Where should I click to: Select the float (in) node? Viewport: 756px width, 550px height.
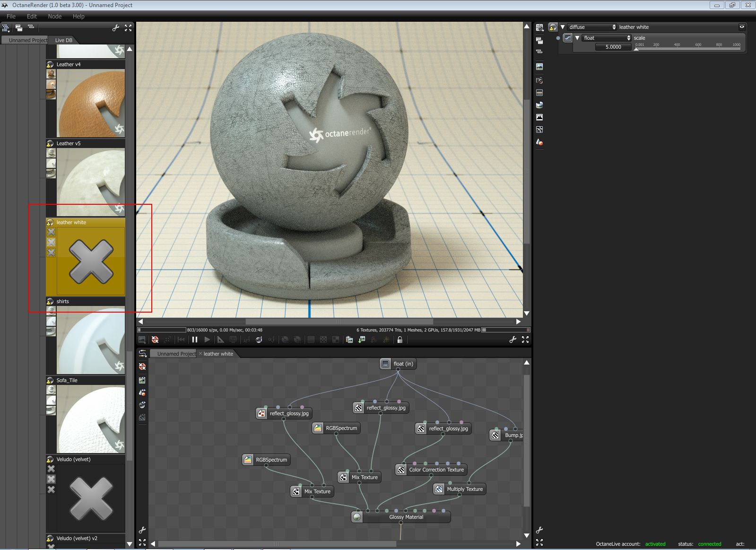(x=398, y=364)
